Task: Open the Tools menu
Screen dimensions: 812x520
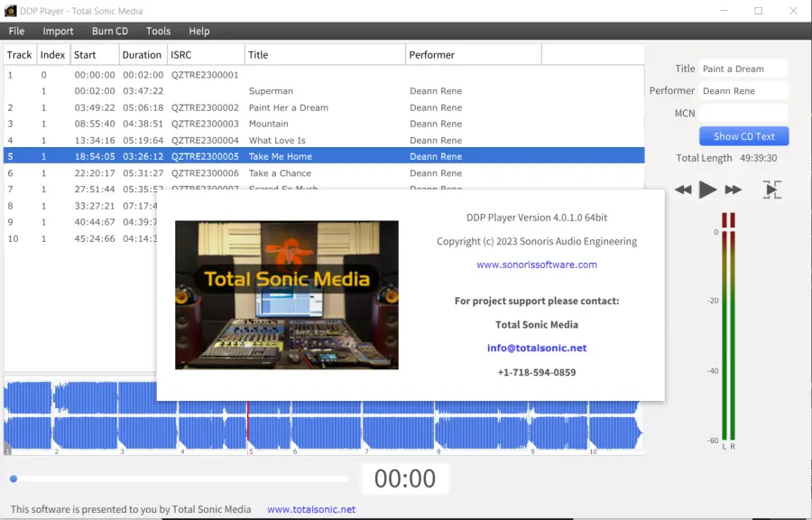Action: [158, 31]
